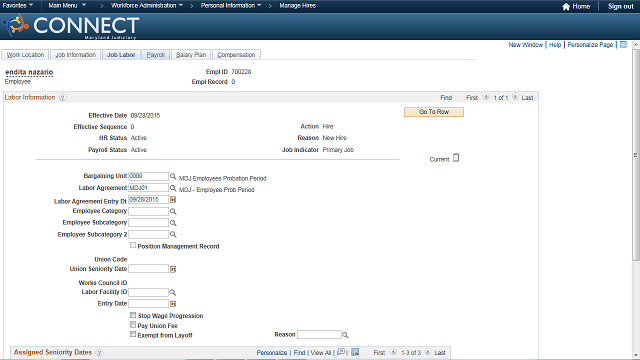Expand Personal Information breadcrumb menu
The height and width of the screenshot is (360, 640).
231,6
